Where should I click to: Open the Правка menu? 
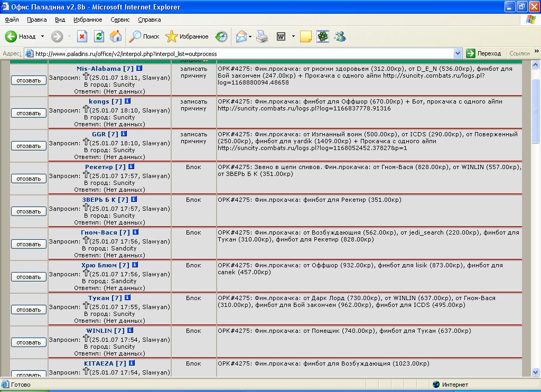click(x=36, y=20)
